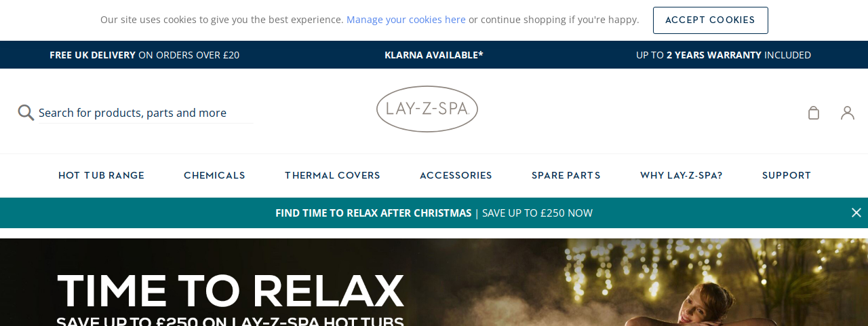Click the search magnifying glass icon
868x326 pixels.
pos(26,113)
